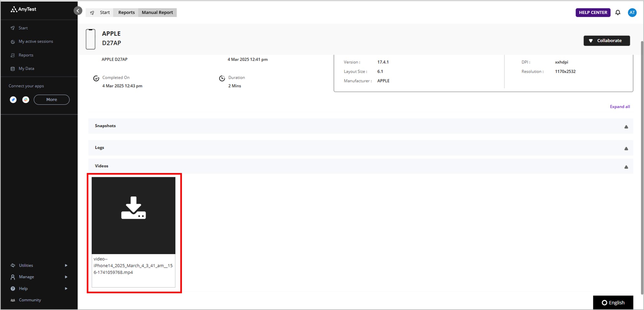The width and height of the screenshot is (644, 310).
Task: Expand the Utilities submenu
Action: 66,266
